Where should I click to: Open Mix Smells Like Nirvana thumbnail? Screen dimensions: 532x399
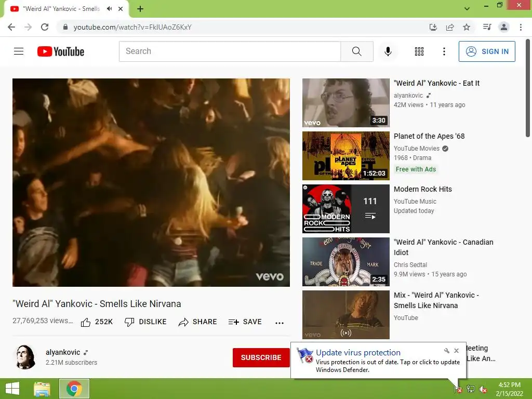coord(345,314)
